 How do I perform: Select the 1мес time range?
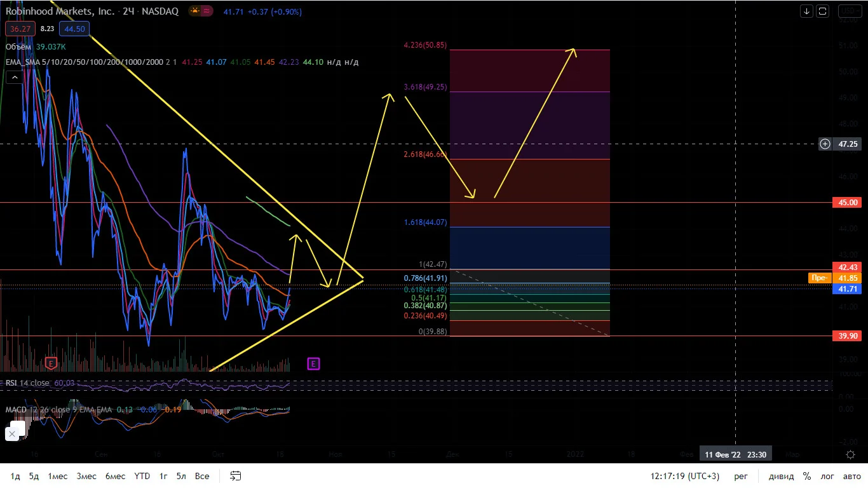click(x=58, y=476)
